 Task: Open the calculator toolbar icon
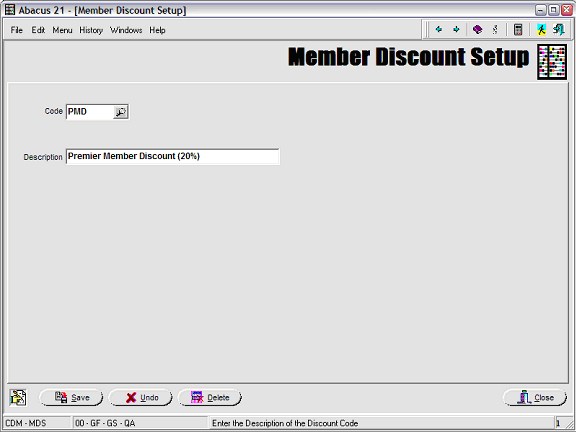click(x=518, y=30)
